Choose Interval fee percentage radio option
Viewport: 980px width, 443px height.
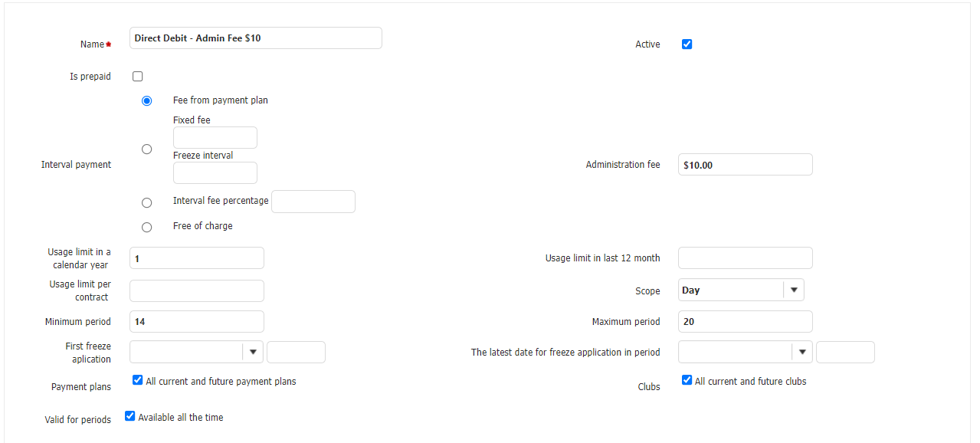pyautogui.click(x=147, y=203)
